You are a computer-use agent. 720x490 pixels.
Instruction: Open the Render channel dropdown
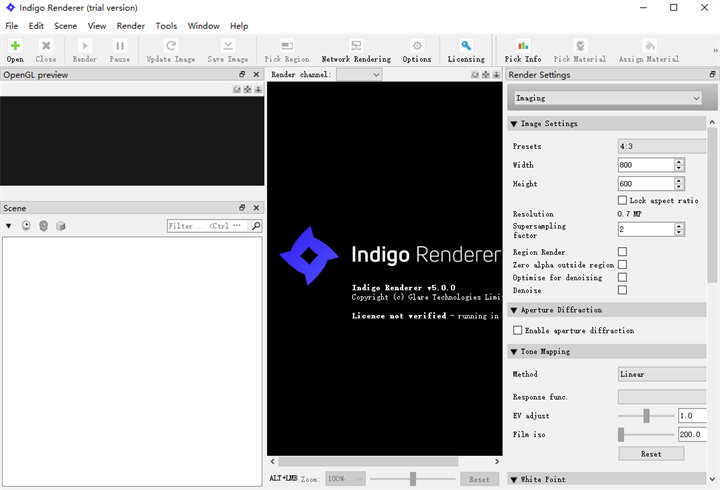point(359,74)
